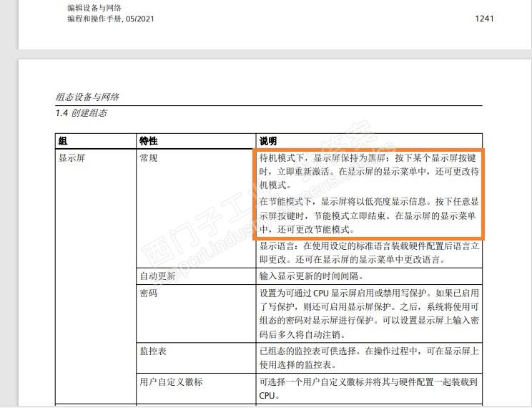This screenshot has height=408, width=532.
Task: Click table column header '特性'
Action: pyautogui.click(x=149, y=140)
